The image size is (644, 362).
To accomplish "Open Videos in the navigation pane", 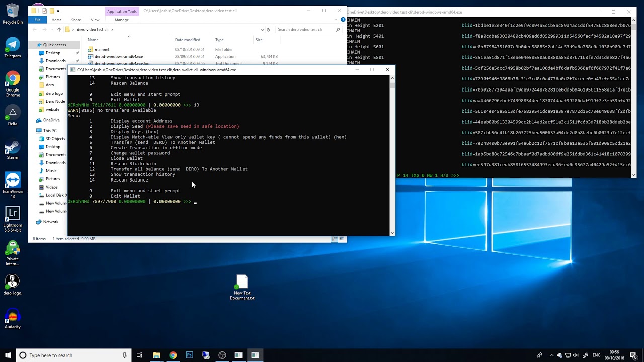I will pos(51,187).
